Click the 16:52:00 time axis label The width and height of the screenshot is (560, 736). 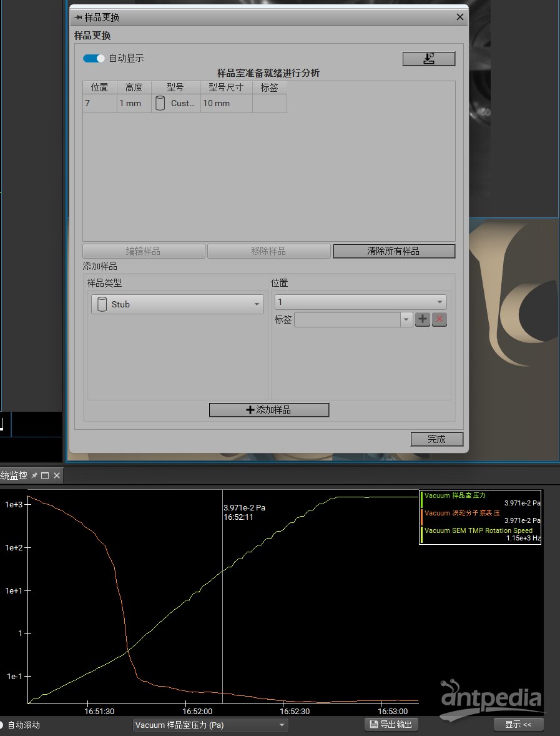(x=197, y=711)
